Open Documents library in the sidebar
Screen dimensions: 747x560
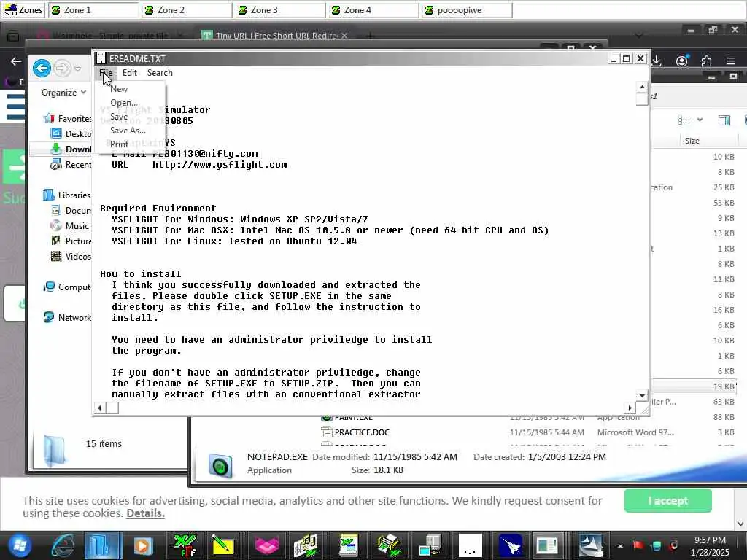(x=71, y=210)
